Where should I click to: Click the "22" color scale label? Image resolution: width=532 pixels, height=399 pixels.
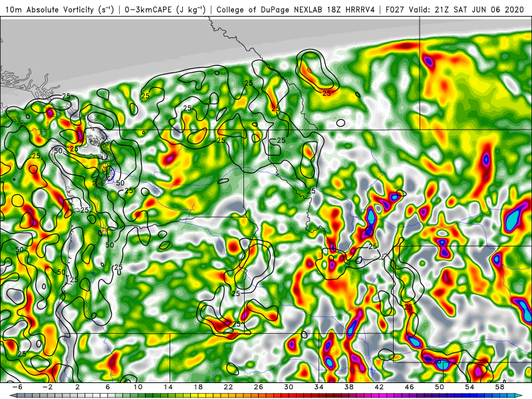tap(228, 387)
